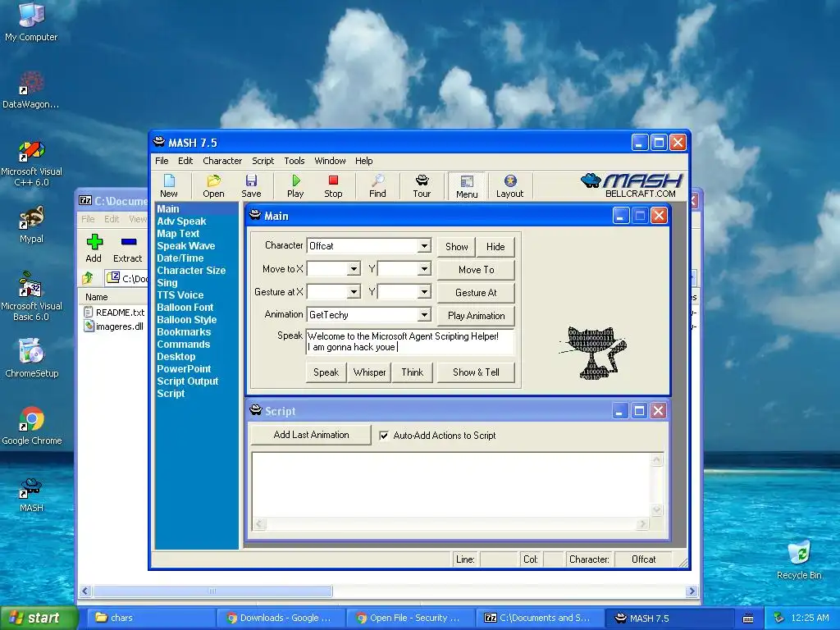Select the Microsoft Visual C++ 6.0 icon

tap(31, 163)
